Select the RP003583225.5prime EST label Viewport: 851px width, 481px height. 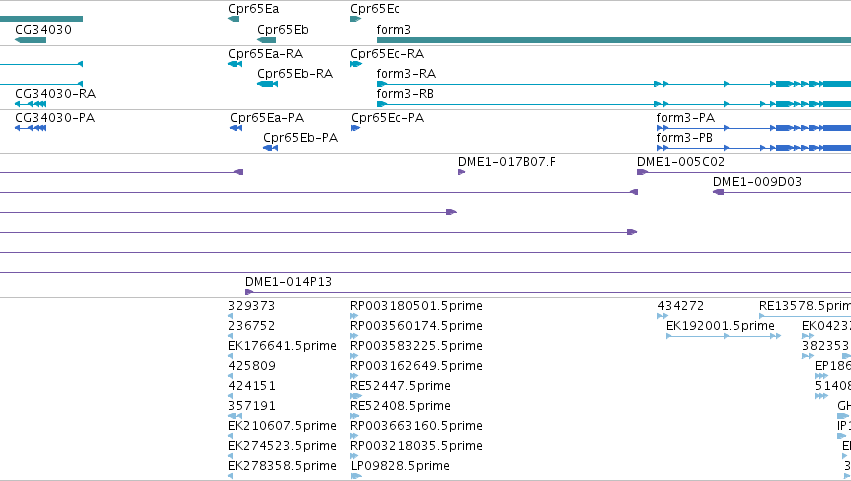(416, 346)
